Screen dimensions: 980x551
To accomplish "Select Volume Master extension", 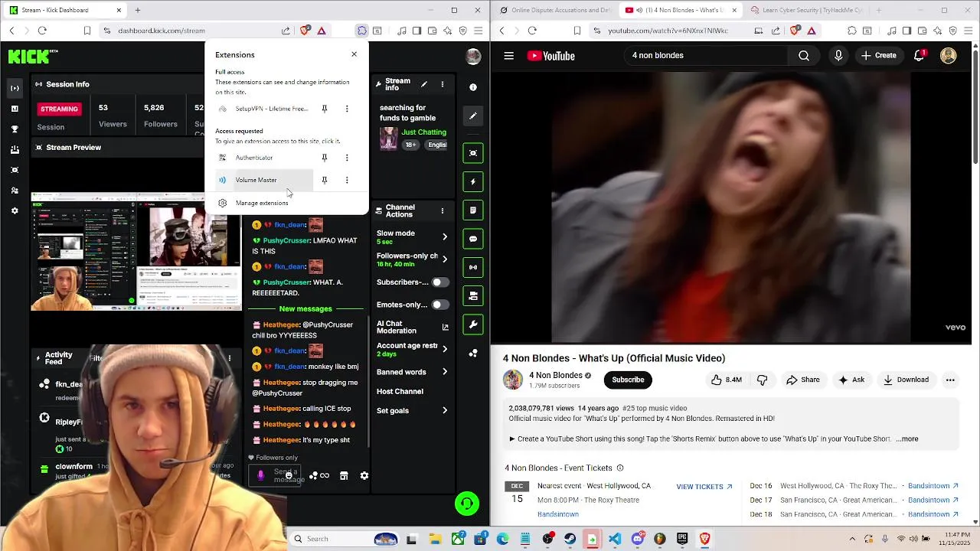I will point(263,180).
